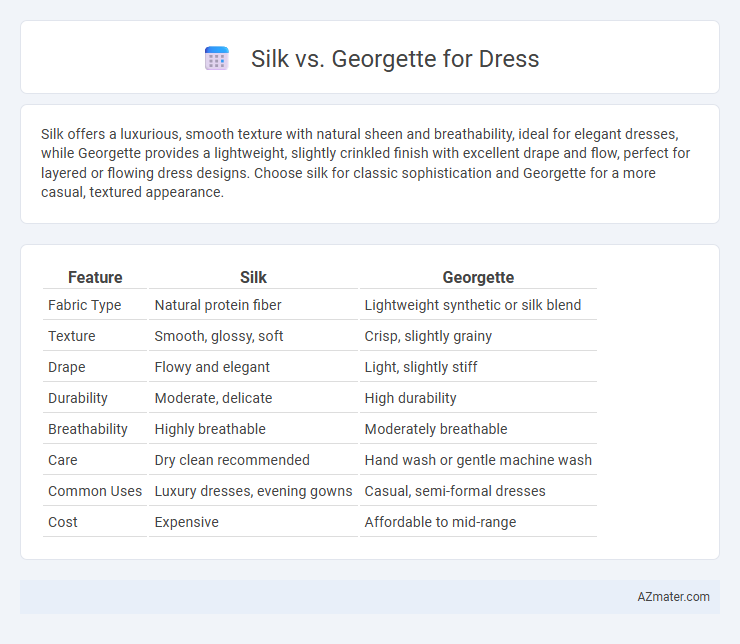Click the 'Breathability' row label
The width and height of the screenshot is (740, 644).
point(87,429)
